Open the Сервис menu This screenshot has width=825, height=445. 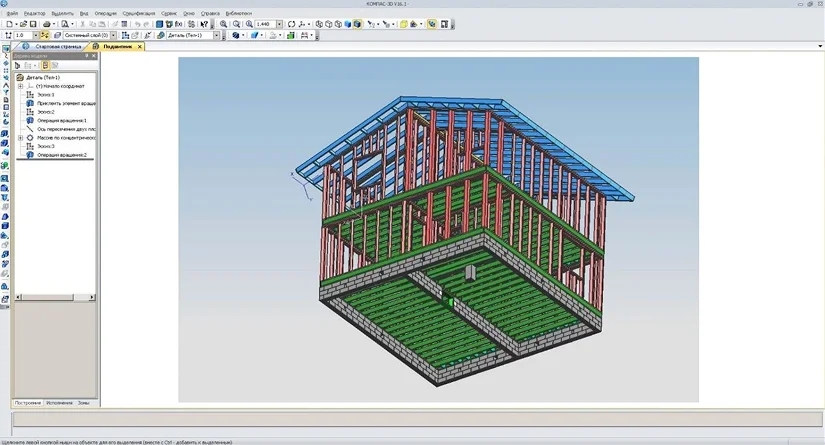tap(169, 13)
